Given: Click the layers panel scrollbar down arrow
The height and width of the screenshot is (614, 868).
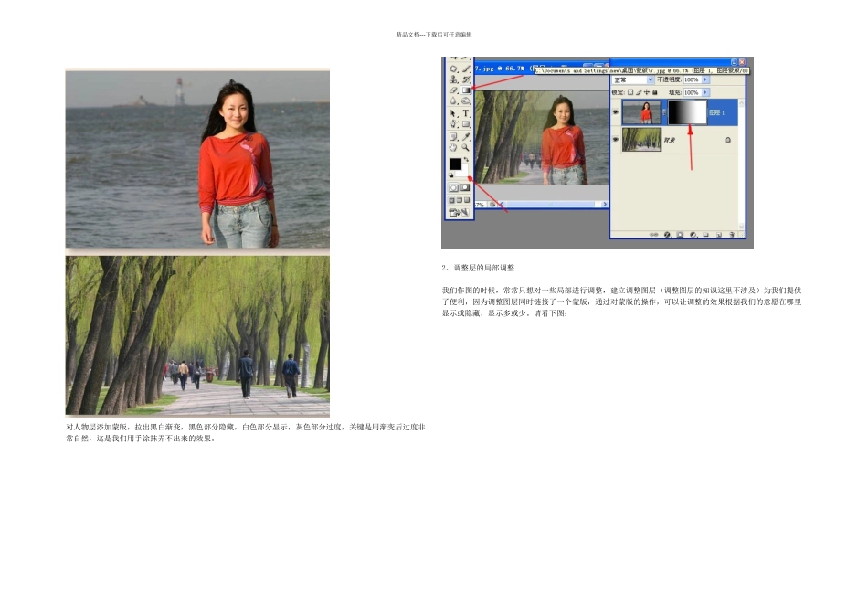Looking at the screenshot, I should click(742, 226).
